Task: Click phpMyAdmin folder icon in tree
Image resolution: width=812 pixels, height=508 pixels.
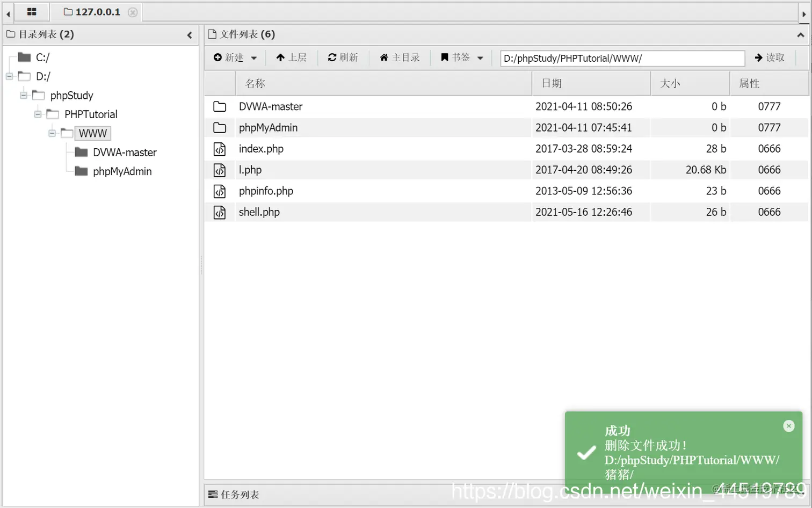Action: 81,171
